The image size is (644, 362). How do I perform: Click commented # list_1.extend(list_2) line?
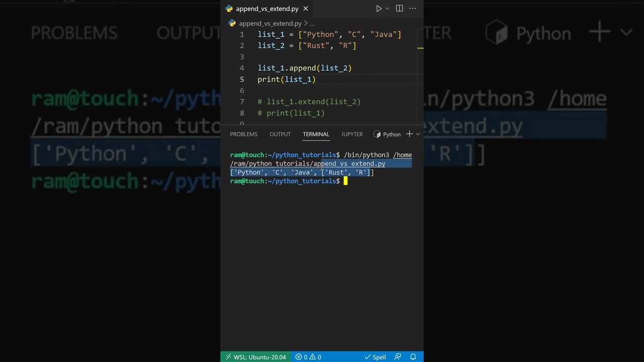point(309,102)
